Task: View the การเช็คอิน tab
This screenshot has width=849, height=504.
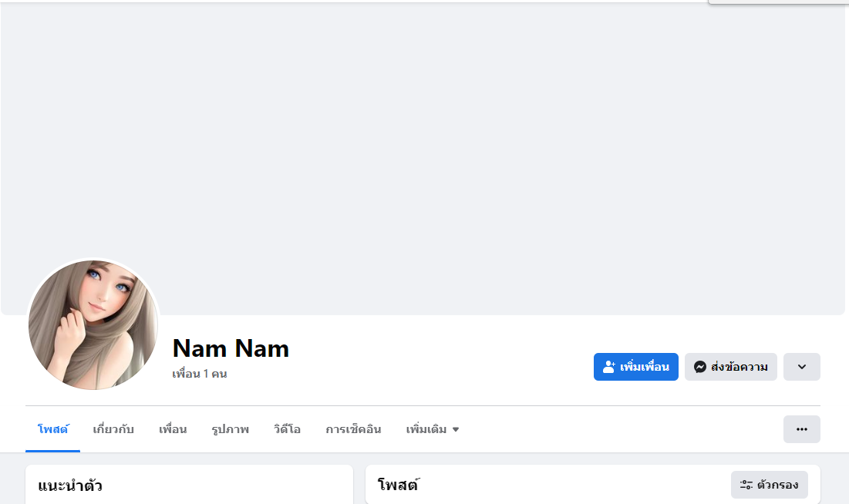Action: pyautogui.click(x=353, y=429)
